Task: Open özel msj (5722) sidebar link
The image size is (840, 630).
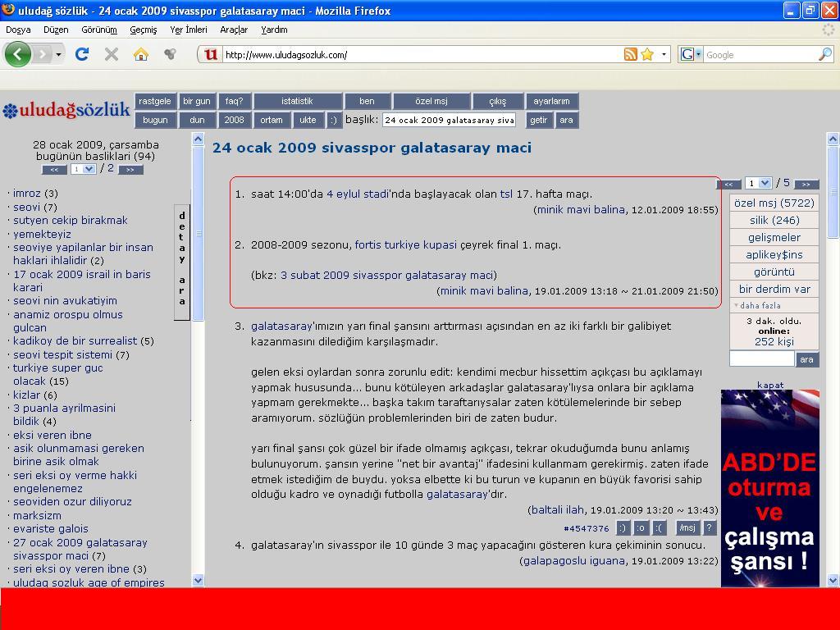Action: 774,203
